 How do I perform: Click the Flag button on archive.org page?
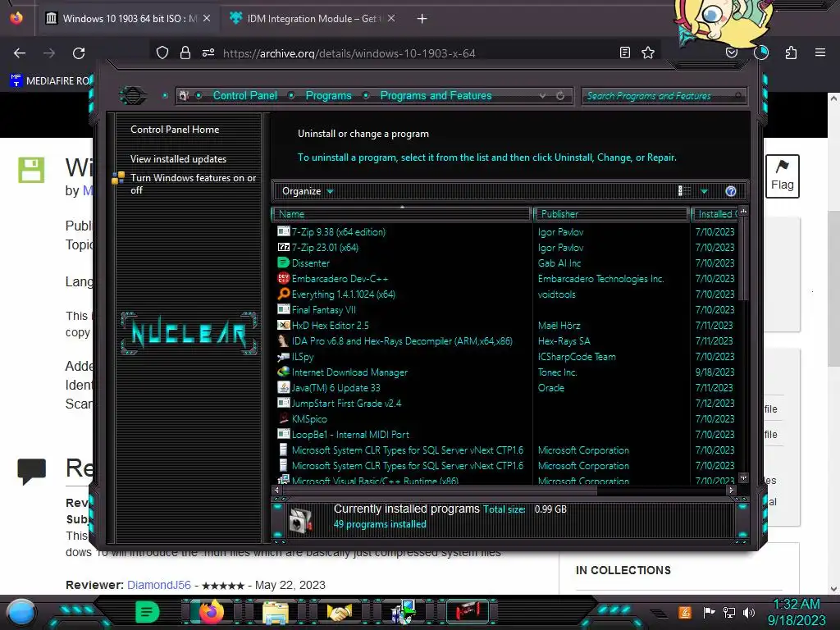click(782, 176)
